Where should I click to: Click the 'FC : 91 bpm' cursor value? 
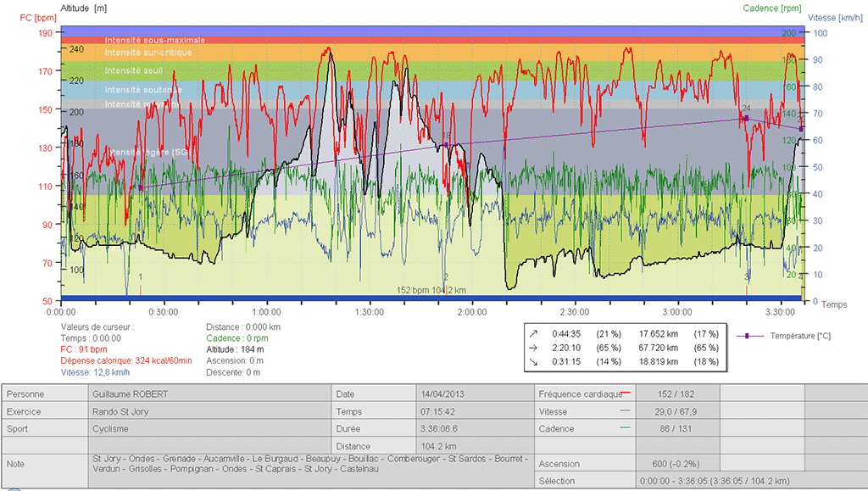[84, 349]
